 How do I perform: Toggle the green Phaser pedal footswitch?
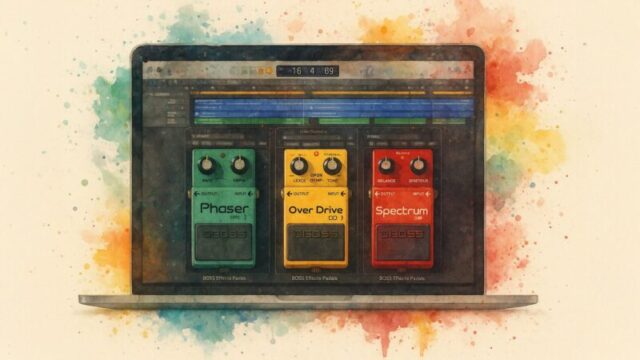[x=224, y=241]
